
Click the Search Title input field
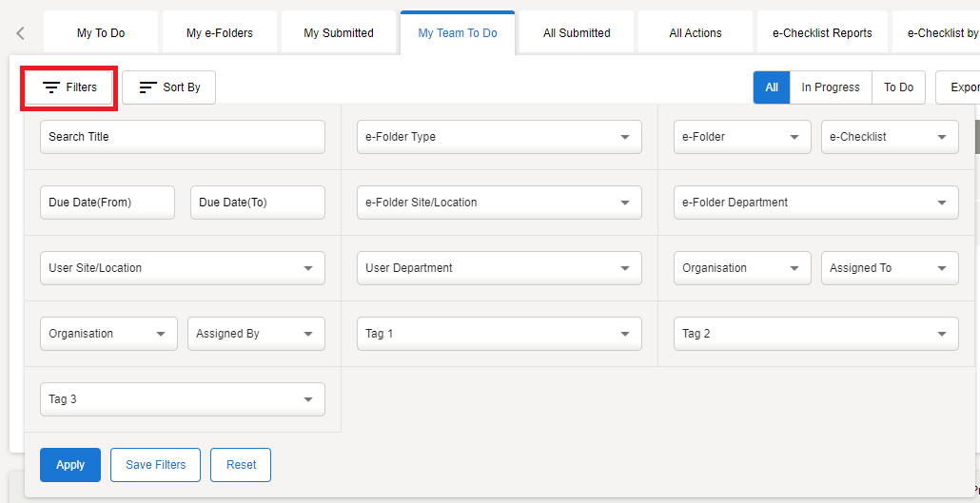(183, 137)
